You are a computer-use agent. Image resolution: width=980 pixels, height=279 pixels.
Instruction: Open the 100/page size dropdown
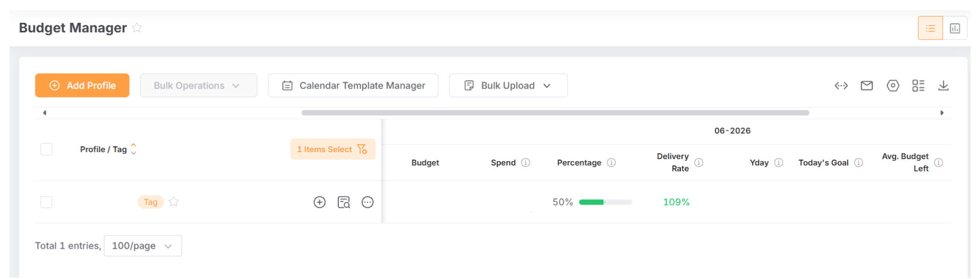click(x=143, y=246)
